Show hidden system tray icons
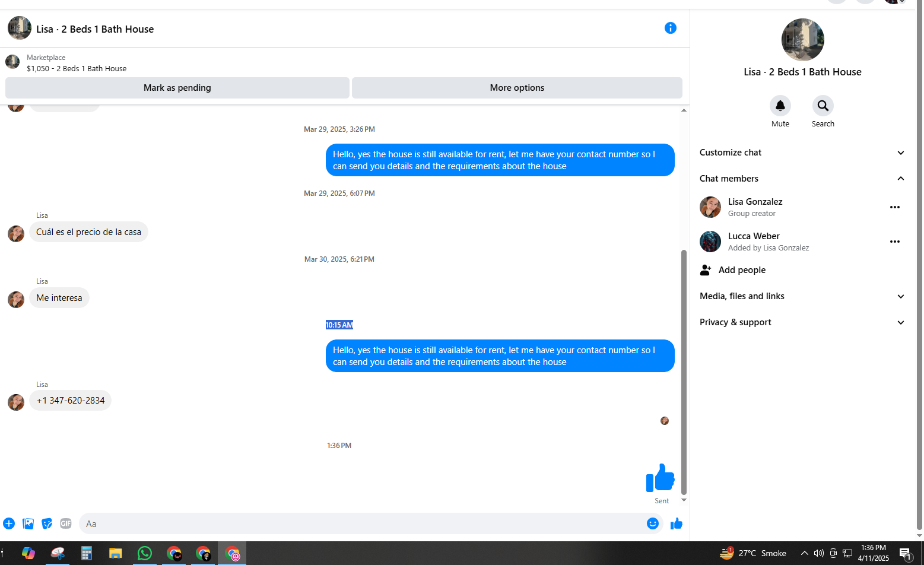 805,553
